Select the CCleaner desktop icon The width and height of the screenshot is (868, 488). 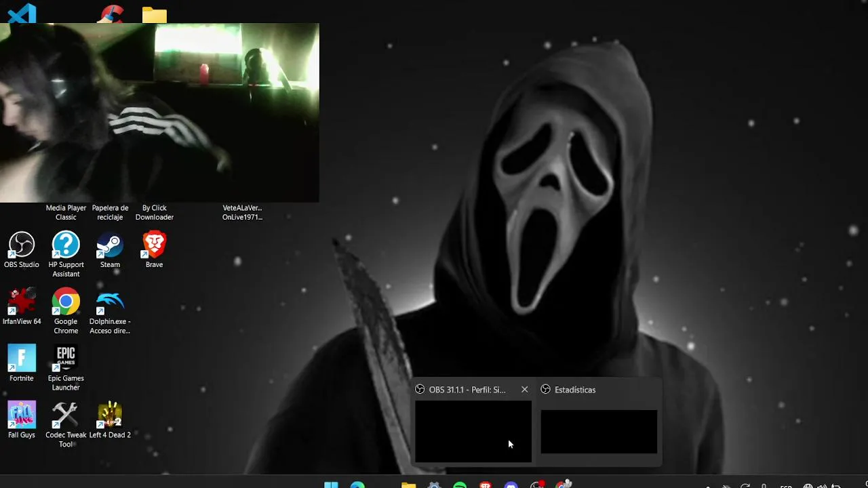tap(111, 14)
